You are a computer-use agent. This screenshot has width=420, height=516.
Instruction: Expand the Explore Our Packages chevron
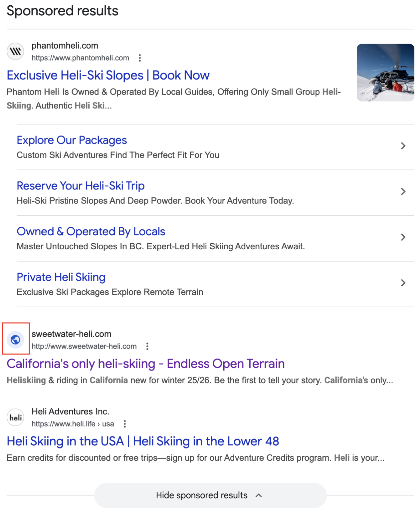pyautogui.click(x=403, y=146)
